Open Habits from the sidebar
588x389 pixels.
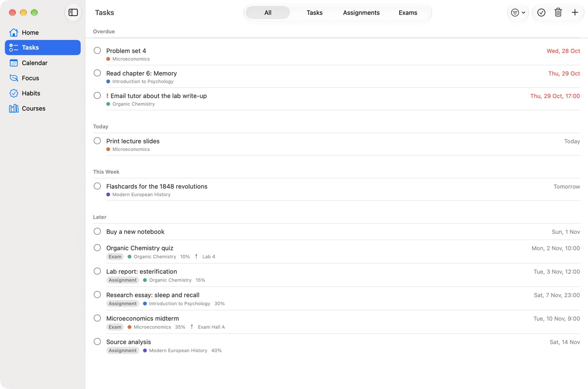coord(43,93)
